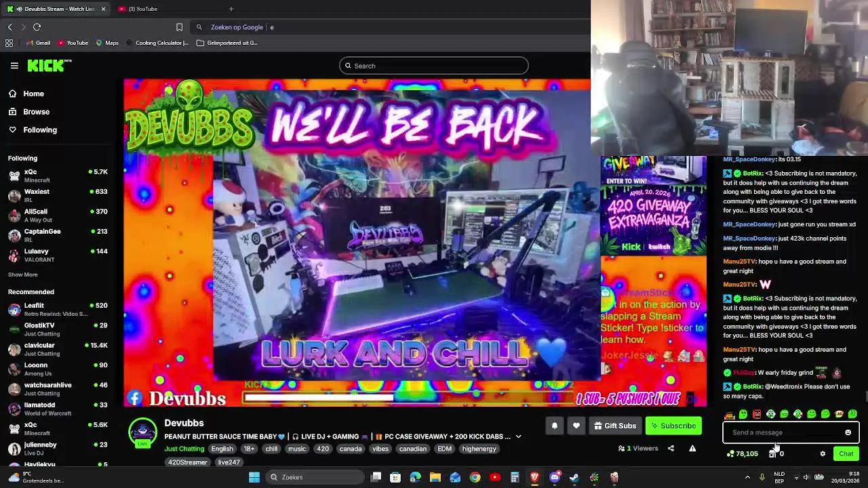This screenshot has width=868, height=488.
Task: Open Waxiest channel in Following list
Action: click(58, 195)
